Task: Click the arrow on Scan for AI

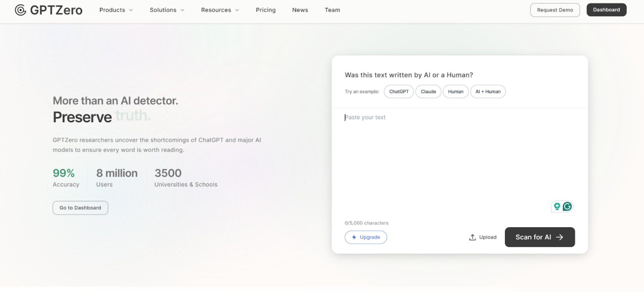Action: 559,237
